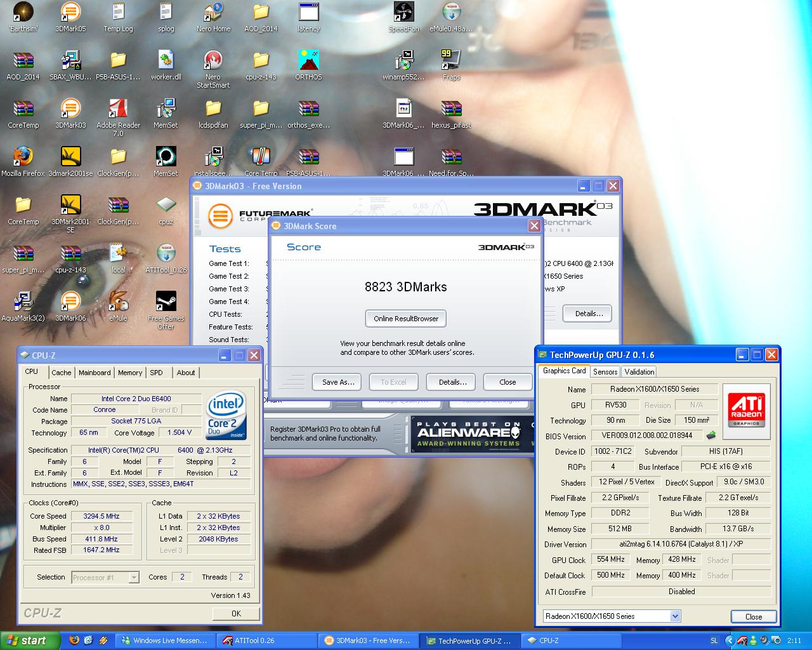The image size is (812, 650).
Task: Open the Sensors tab in GPU-Z
Action: [605, 372]
